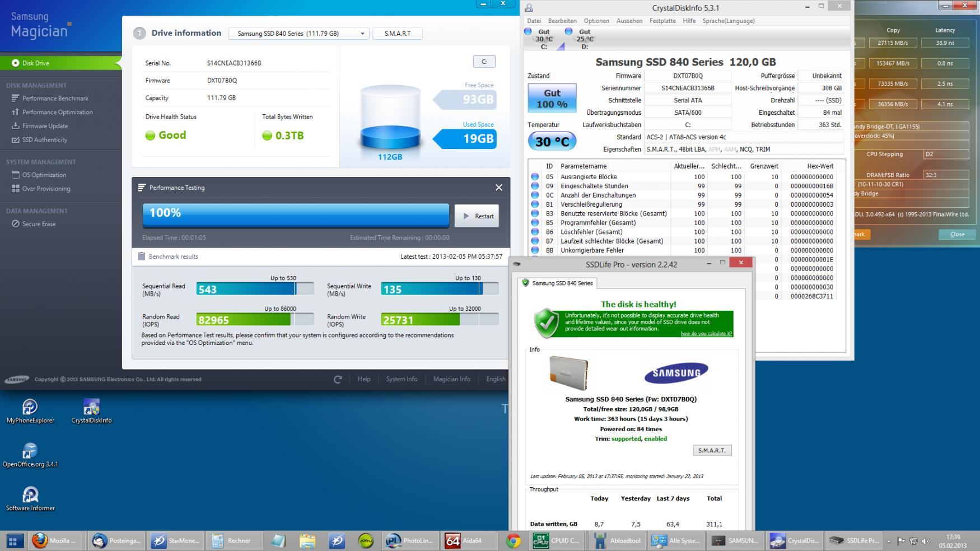The width and height of the screenshot is (980, 551).
Task: Click status orb of Verschleißregulierung row
Action: pos(535,204)
